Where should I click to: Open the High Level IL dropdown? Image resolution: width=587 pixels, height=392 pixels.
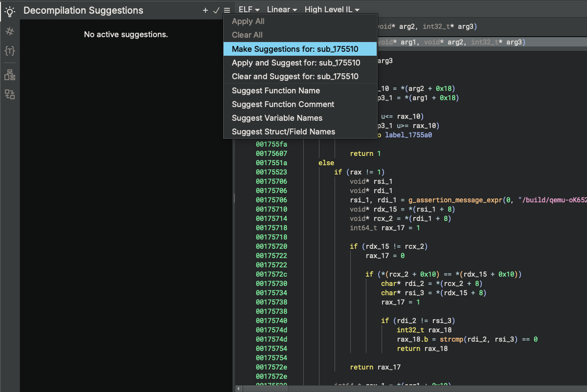click(x=332, y=9)
